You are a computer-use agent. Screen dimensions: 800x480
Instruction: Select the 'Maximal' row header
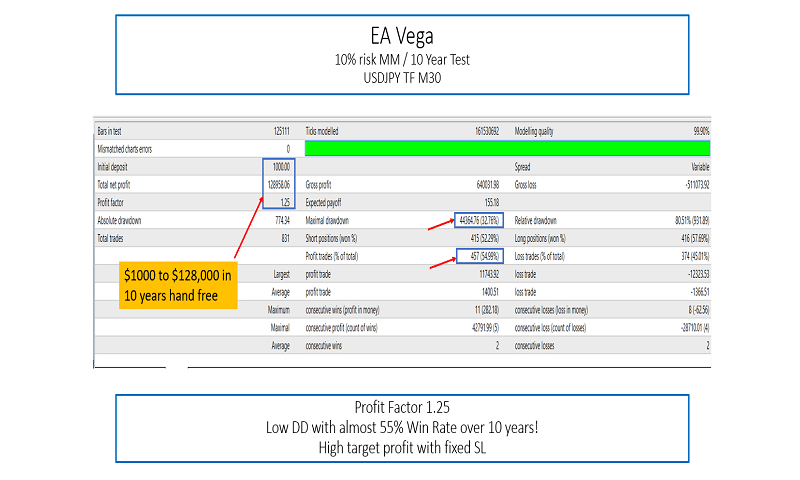tap(280, 327)
